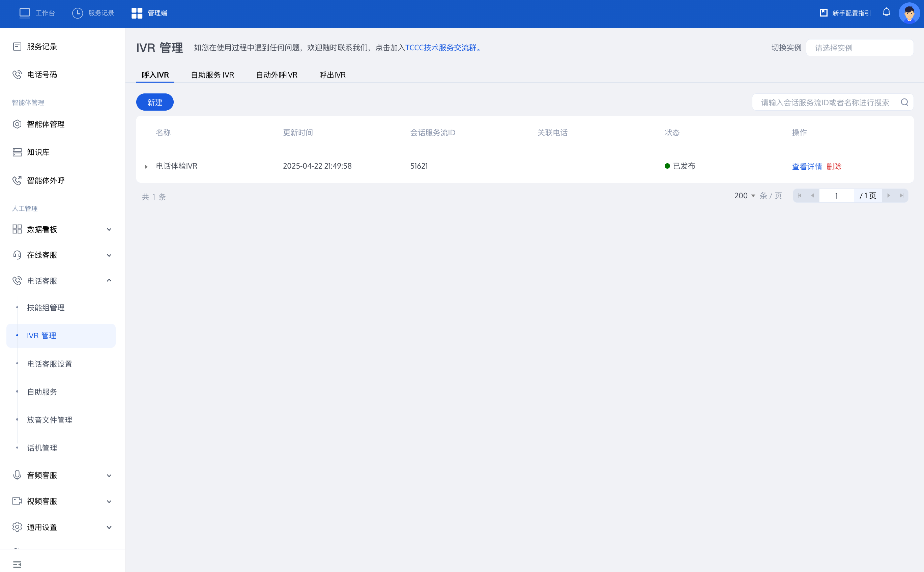The image size is (924, 572).
Task: Collapse sidebar using bottom menu icon
Action: [x=17, y=564]
